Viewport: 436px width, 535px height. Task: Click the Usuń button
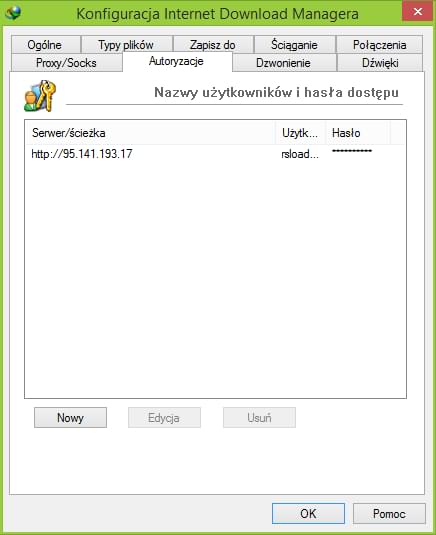[x=259, y=418]
